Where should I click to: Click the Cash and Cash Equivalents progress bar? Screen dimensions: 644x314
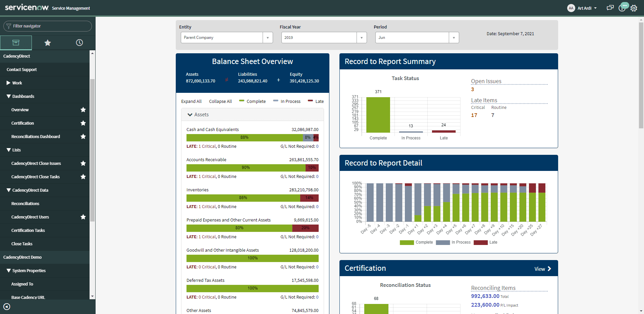point(253,137)
